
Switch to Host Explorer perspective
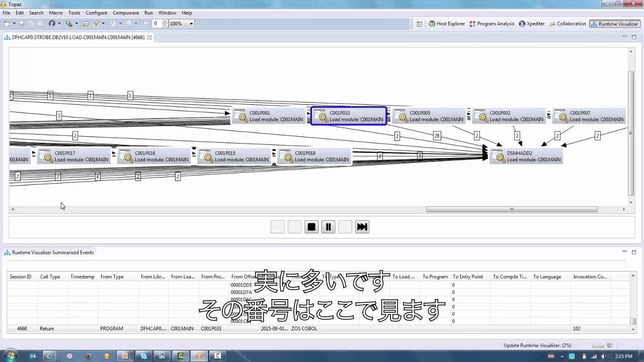point(447,24)
